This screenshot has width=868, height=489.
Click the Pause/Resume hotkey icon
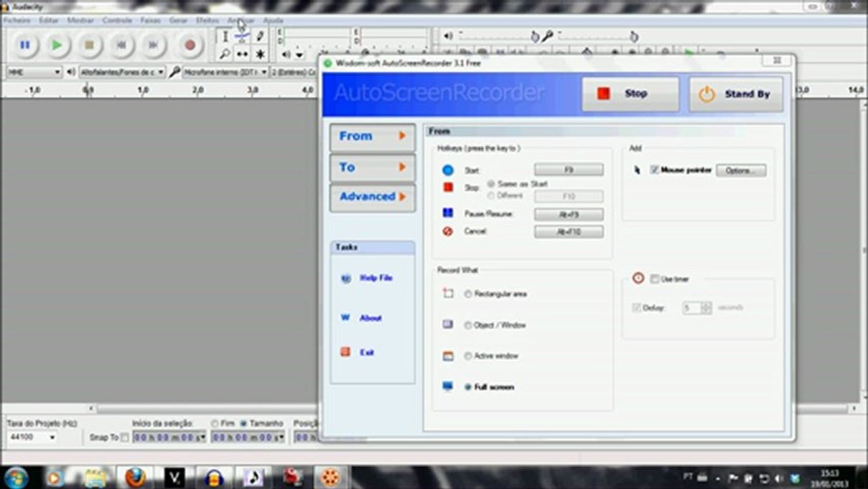448,213
